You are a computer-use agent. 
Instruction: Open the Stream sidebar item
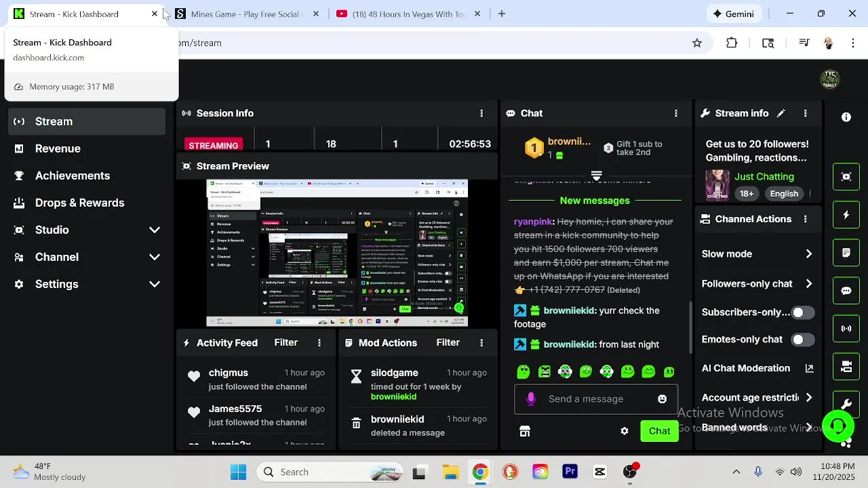click(x=86, y=121)
